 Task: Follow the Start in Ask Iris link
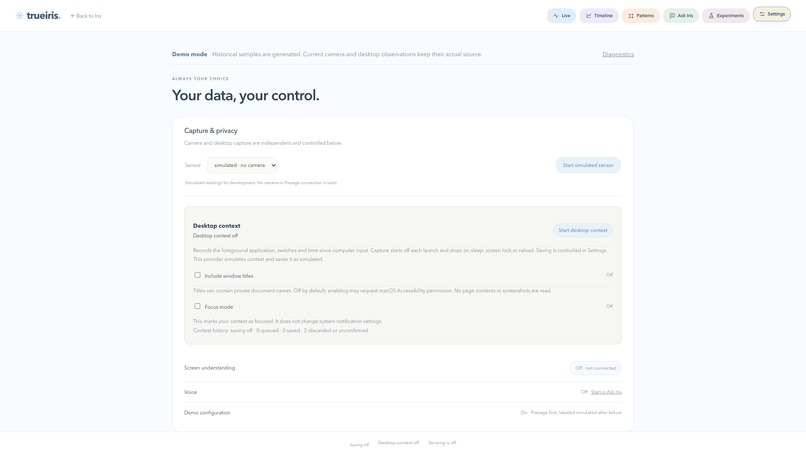click(606, 392)
